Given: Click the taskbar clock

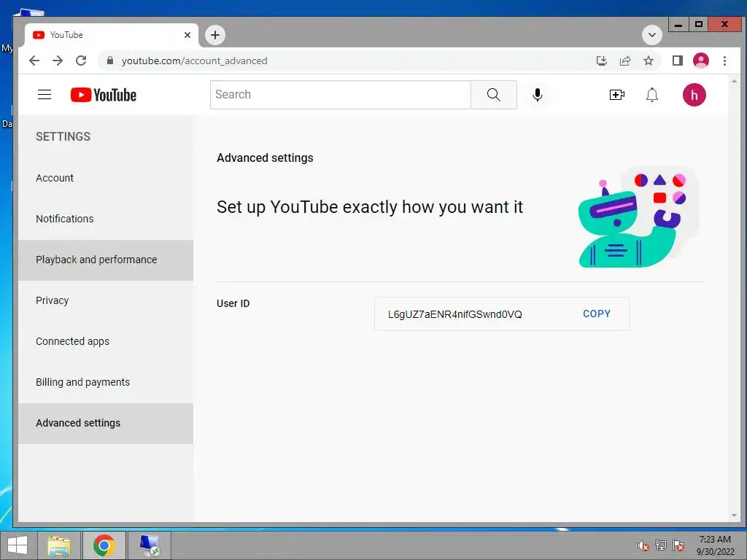Looking at the screenshot, I should click(715, 545).
